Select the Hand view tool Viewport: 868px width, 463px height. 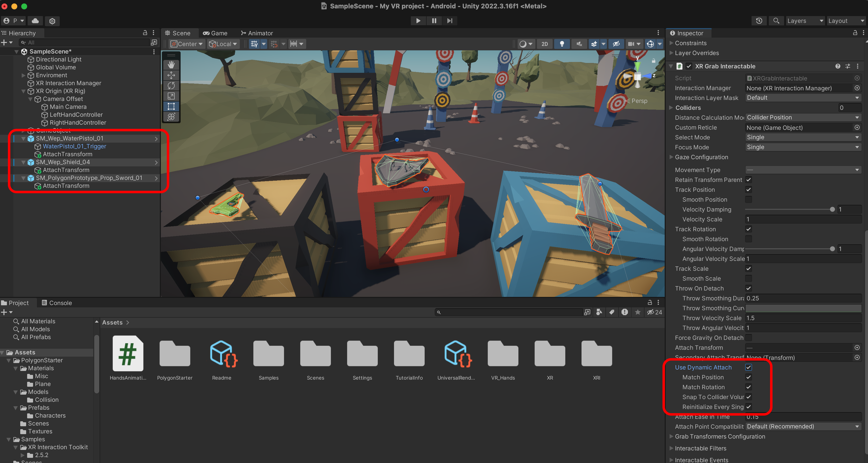(171, 65)
